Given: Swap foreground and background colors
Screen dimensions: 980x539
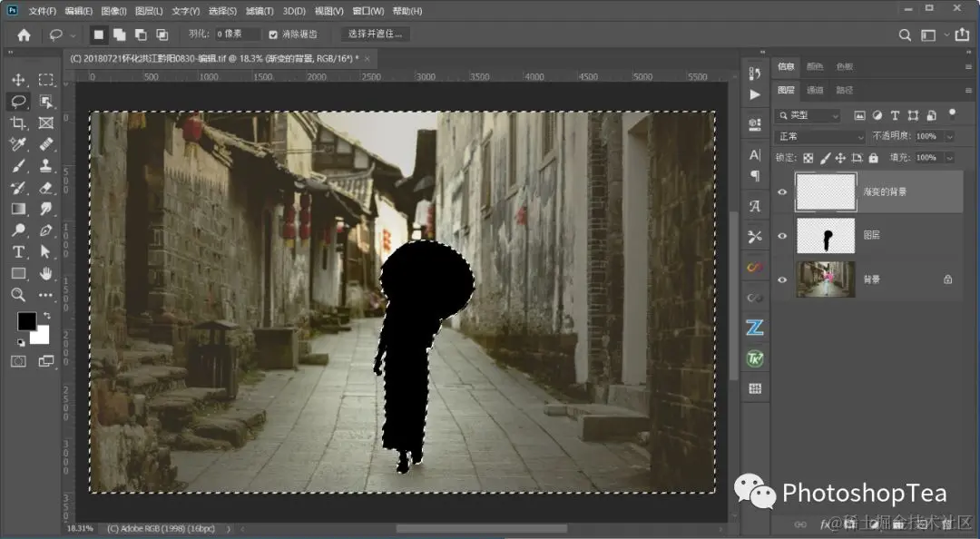Looking at the screenshot, I should [x=46, y=316].
